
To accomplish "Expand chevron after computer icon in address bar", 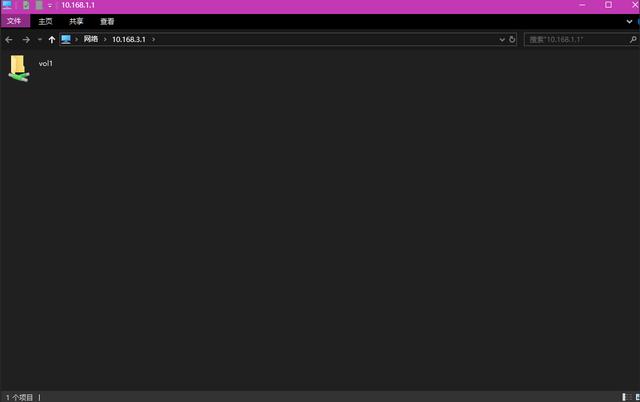I will [x=76, y=40].
